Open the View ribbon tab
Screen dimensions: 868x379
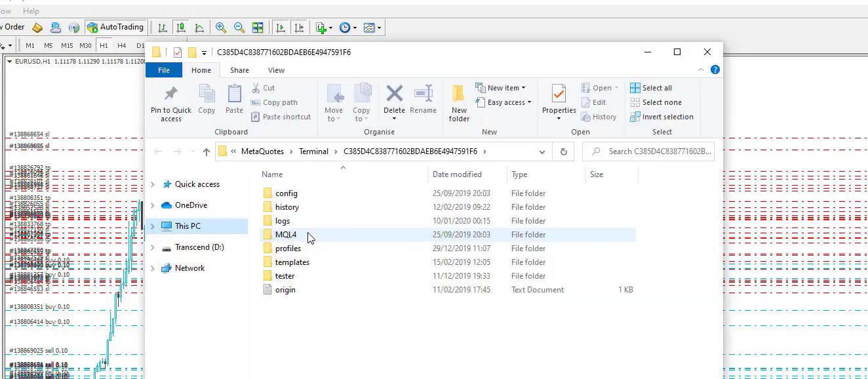[276, 70]
